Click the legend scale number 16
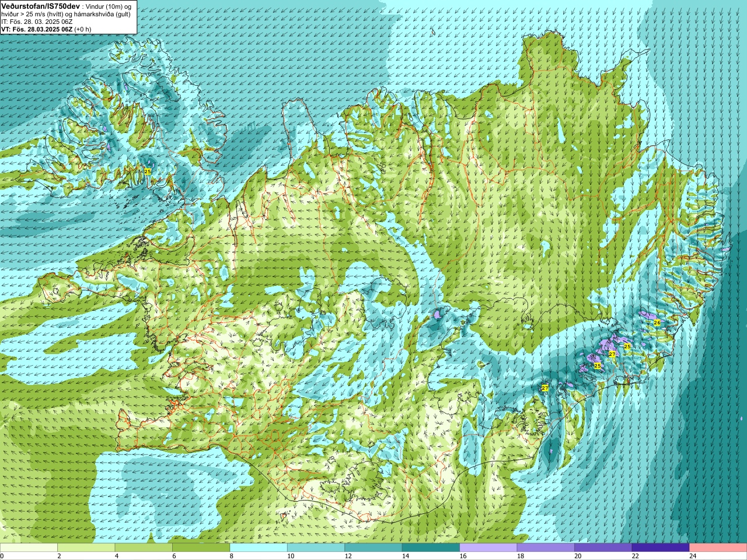The image size is (747, 560). click(463, 556)
